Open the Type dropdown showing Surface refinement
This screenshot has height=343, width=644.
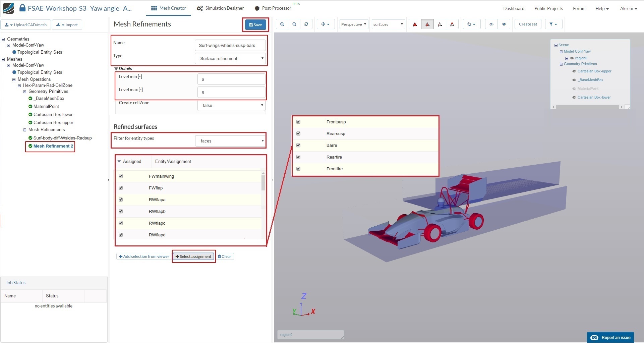tap(230, 58)
